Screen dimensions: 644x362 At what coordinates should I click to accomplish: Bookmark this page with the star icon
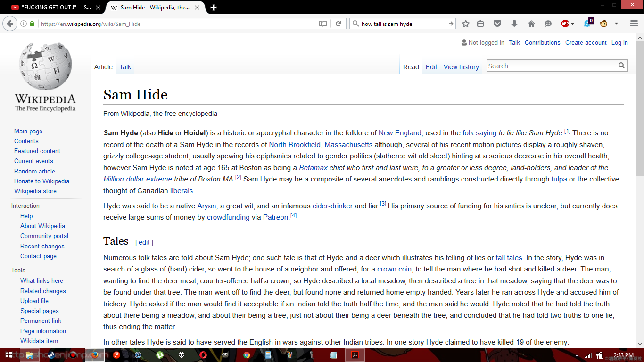pos(465,24)
